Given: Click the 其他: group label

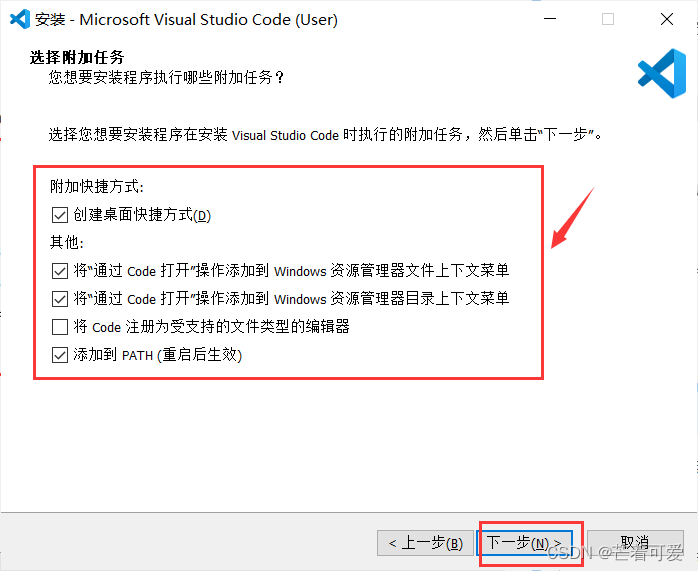Looking at the screenshot, I should [x=67, y=243].
